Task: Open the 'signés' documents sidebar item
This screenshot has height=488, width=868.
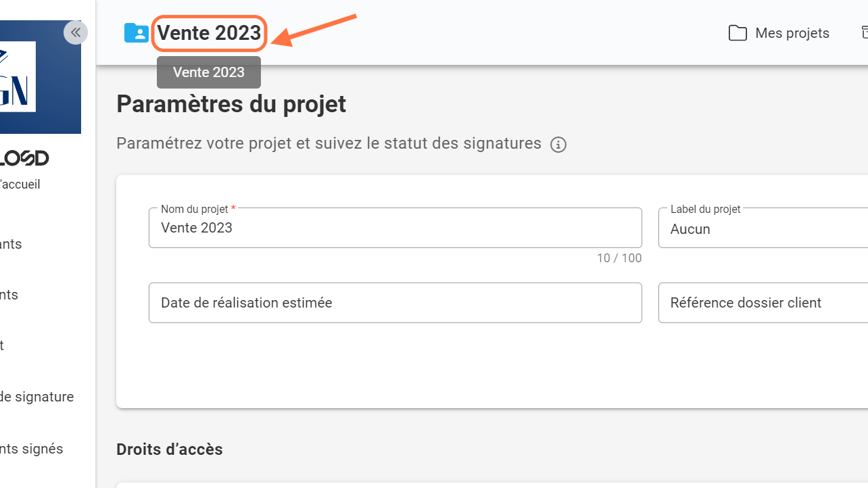Action: point(31,449)
